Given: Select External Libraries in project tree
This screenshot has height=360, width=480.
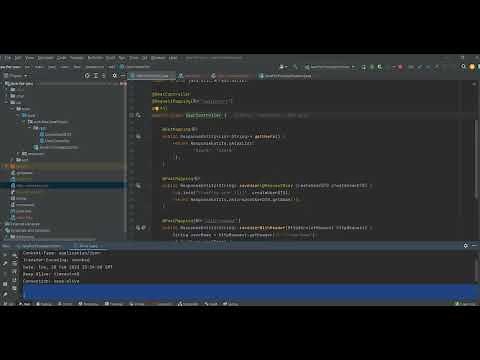Looking at the screenshot, I should [x=23, y=224].
